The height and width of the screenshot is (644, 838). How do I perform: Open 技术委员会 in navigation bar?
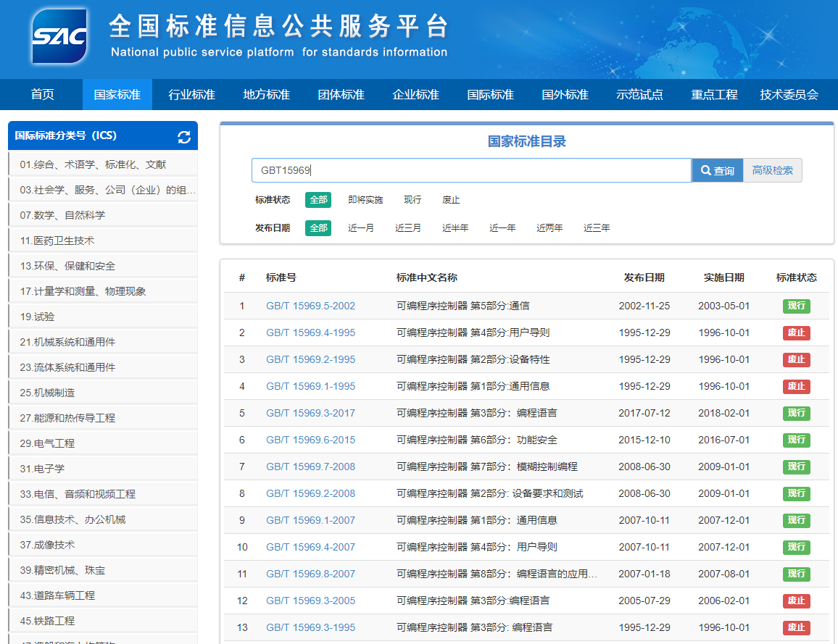[789, 95]
